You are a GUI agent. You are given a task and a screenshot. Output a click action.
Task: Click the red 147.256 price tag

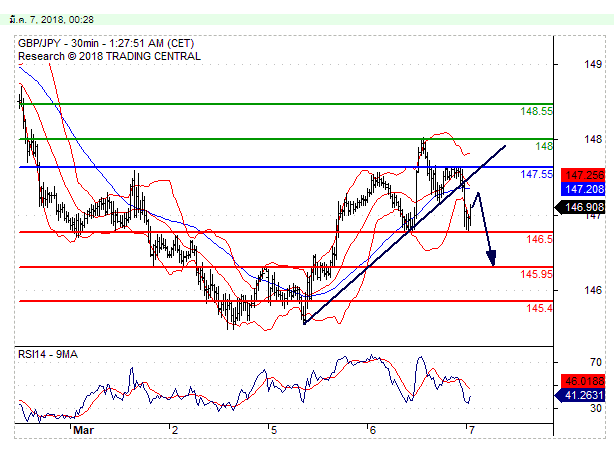click(x=583, y=175)
